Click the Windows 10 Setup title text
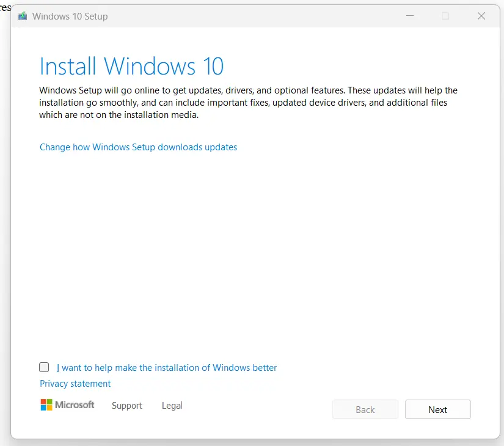 (x=70, y=16)
